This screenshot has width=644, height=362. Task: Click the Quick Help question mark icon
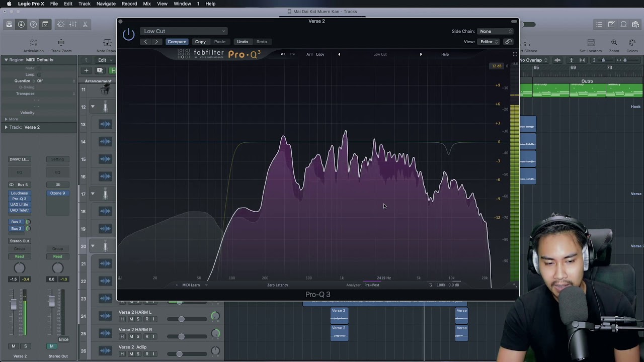(x=33, y=24)
